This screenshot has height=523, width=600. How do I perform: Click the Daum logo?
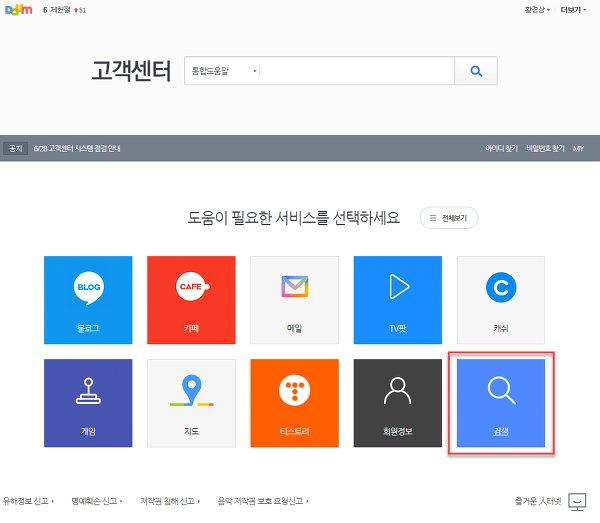[18, 10]
